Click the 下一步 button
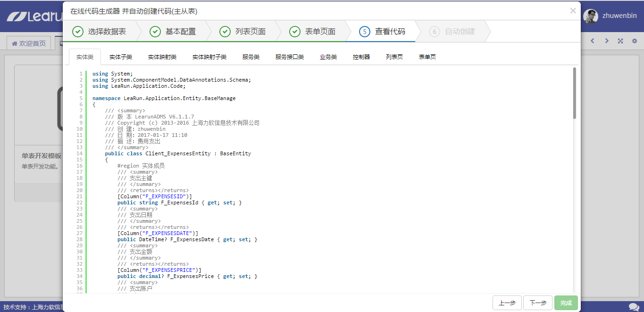The image size is (644, 312). point(538,303)
